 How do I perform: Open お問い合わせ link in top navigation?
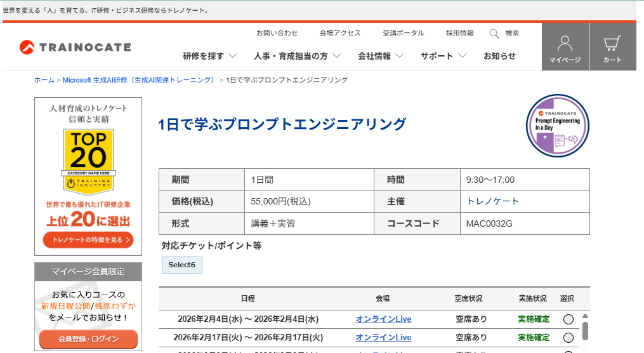pos(277,33)
